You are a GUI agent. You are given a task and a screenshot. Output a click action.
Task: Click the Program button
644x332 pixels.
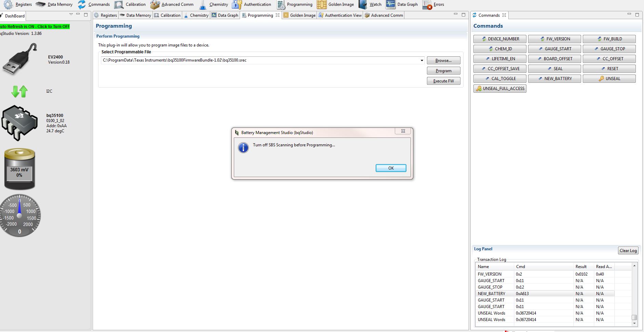(443, 71)
